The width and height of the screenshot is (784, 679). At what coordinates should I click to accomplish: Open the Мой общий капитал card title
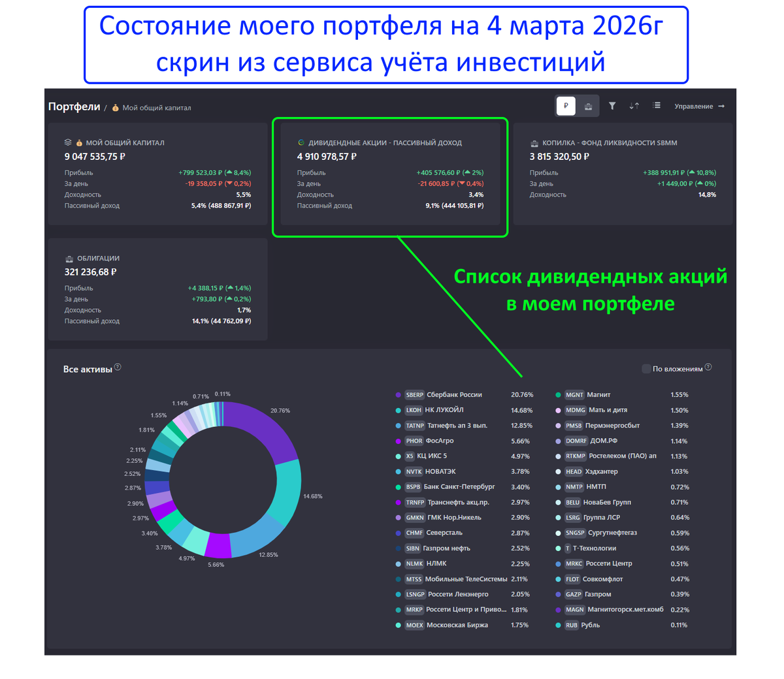(x=125, y=142)
